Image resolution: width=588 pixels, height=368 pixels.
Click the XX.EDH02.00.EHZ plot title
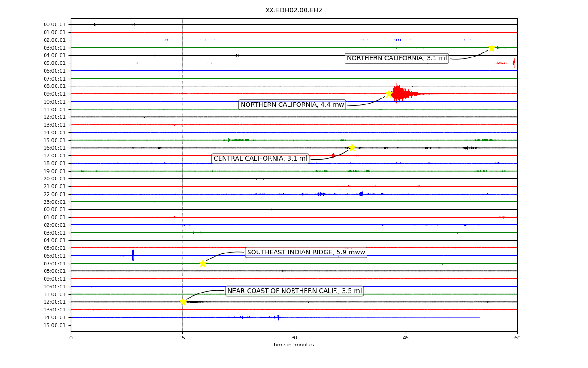[294, 10]
